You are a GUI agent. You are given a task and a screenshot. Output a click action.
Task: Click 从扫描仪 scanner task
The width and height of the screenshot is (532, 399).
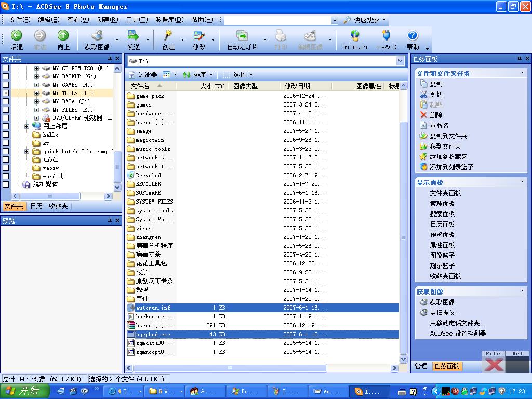445,312
